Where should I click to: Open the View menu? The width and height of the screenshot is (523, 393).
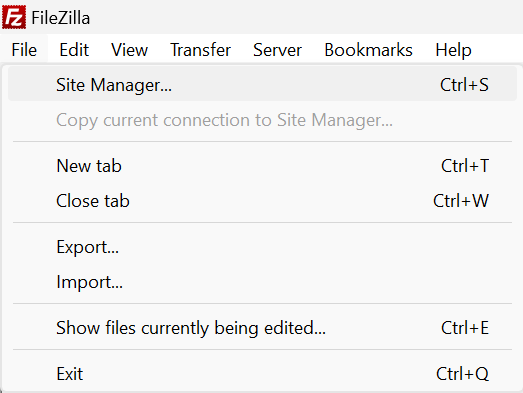129,50
